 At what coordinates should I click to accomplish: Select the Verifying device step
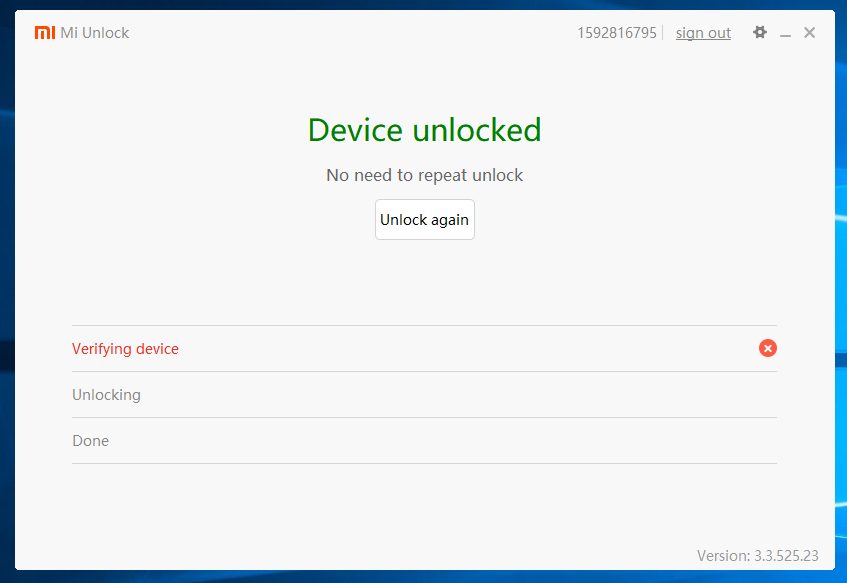click(125, 349)
